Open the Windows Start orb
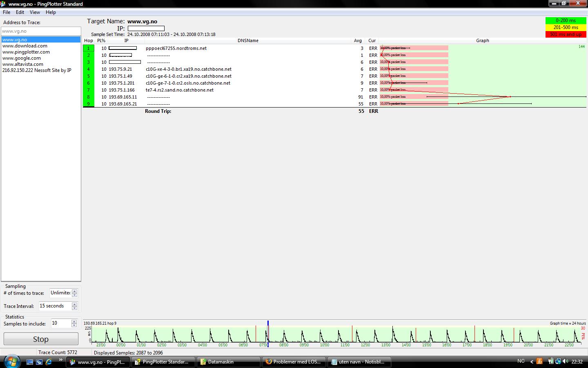588x368 pixels. pyautogui.click(x=11, y=361)
